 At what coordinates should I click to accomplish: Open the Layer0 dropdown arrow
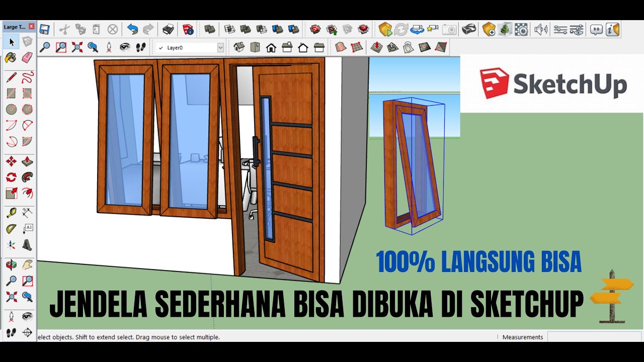[220, 48]
